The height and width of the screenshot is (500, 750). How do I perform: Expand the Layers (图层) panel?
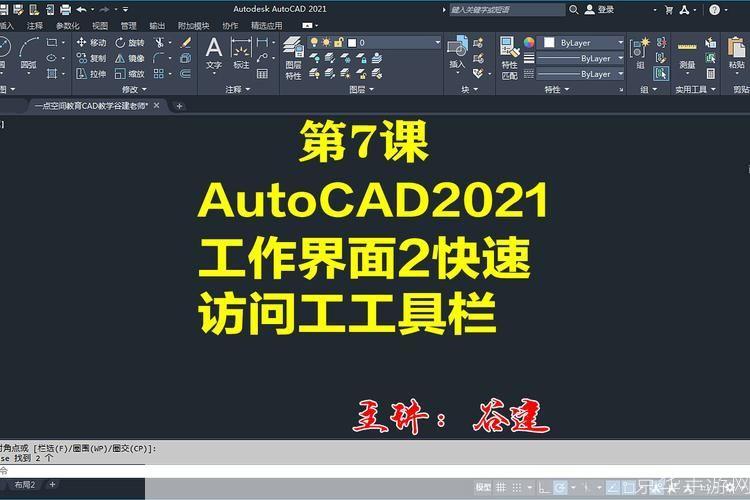(361, 89)
